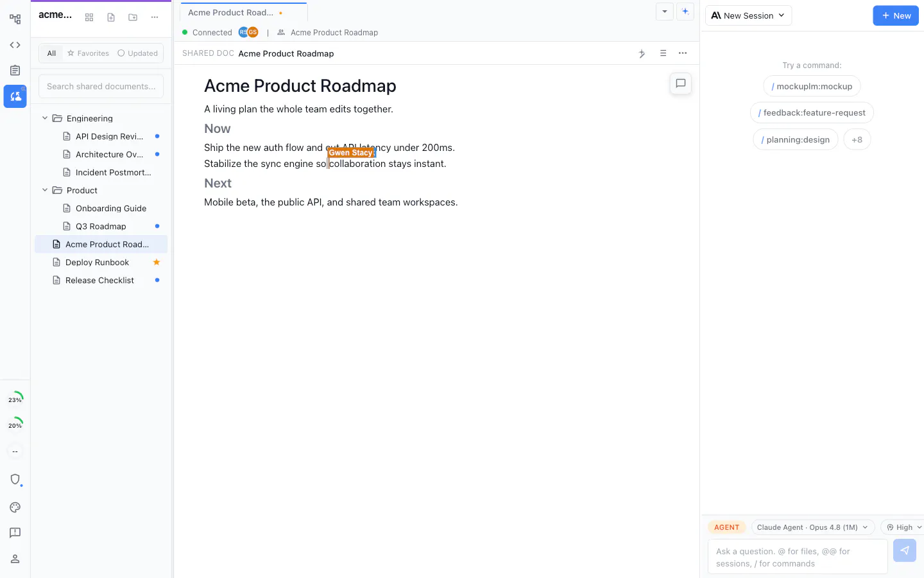Select the Favorites filter tab
This screenshot has width=924, height=578.
click(x=89, y=53)
